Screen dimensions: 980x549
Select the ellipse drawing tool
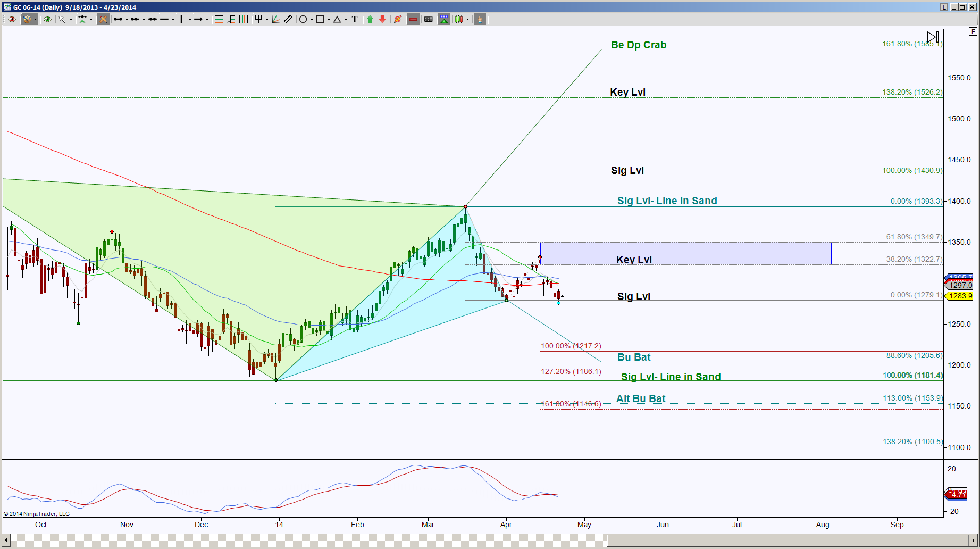click(x=303, y=19)
